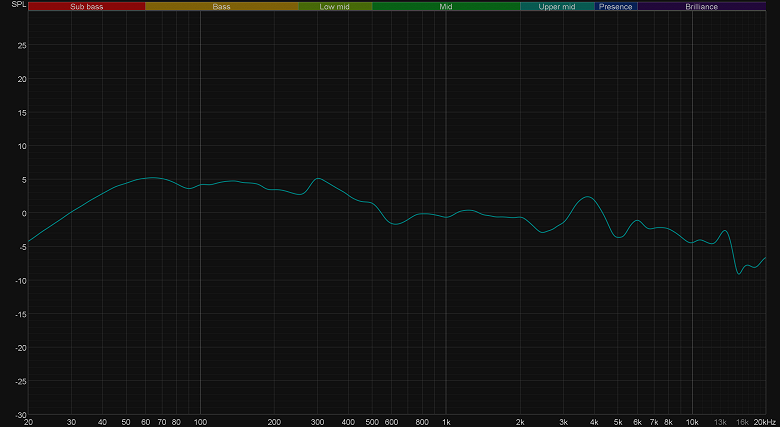Click the 400 frequency axis label
The image size is (780, 427).
[x=348, y=422]
